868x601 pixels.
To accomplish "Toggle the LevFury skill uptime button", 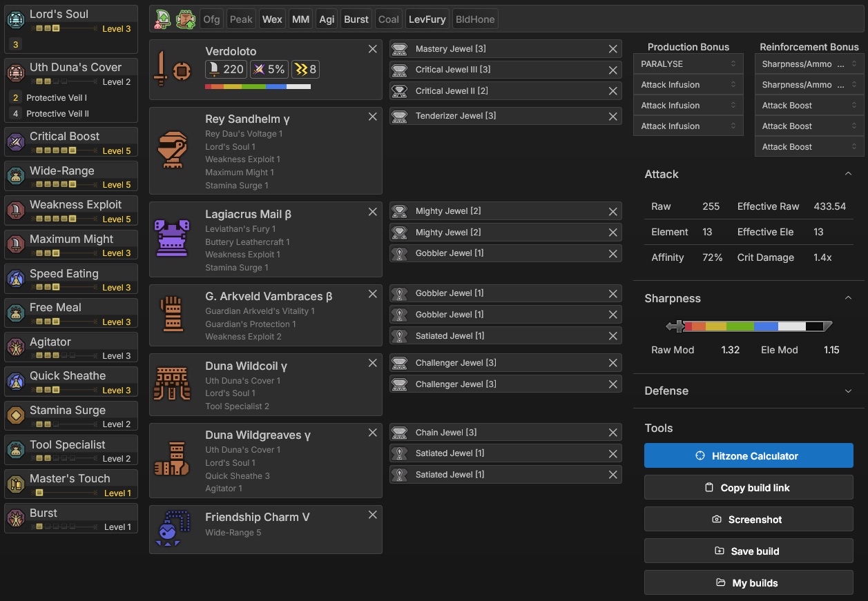I will pos(427,19).
